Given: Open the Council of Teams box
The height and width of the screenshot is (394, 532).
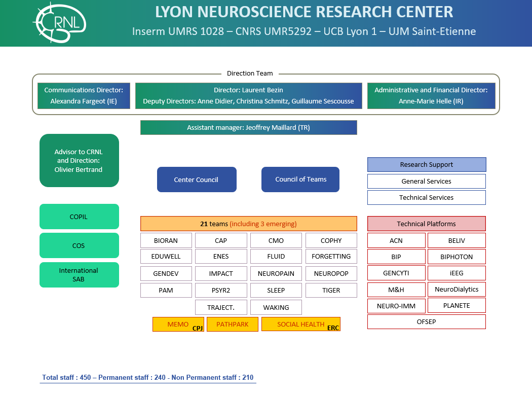Looking at the screenshot, I should point(300,180).
